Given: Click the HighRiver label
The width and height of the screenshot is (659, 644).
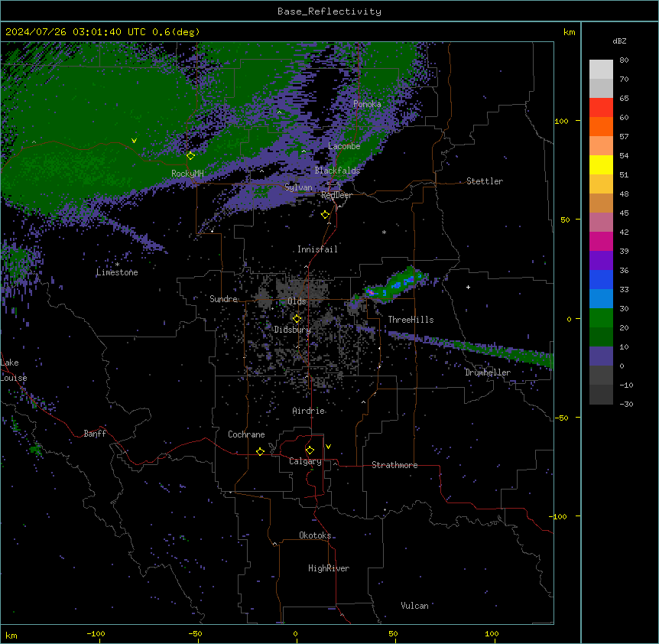Looking at the screenshot, I should click(329, 568).
